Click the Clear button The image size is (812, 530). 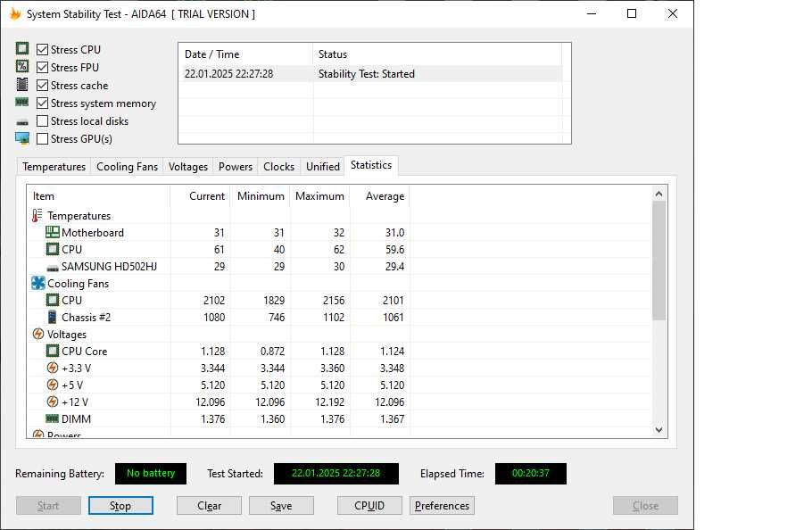[209, 506]
